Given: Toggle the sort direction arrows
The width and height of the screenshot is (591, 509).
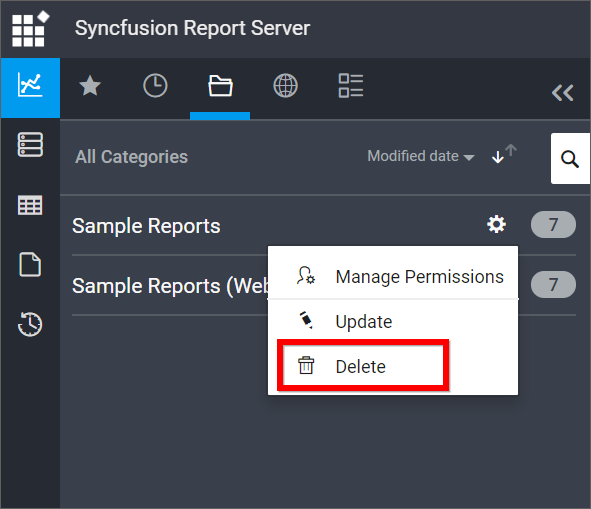Looking at the screenshot, I should coord(504,154).
